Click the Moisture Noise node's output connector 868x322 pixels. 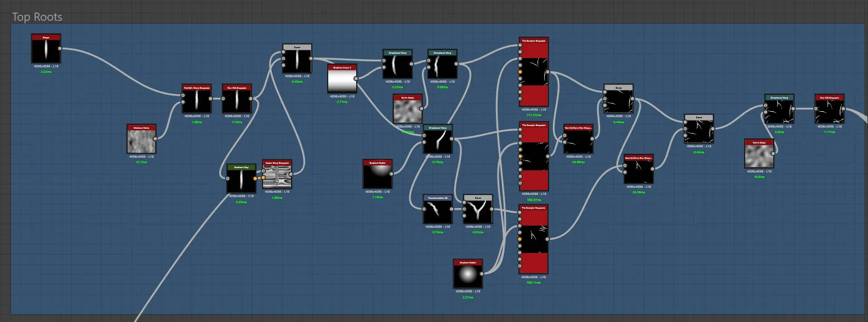(x=155, y=139)
